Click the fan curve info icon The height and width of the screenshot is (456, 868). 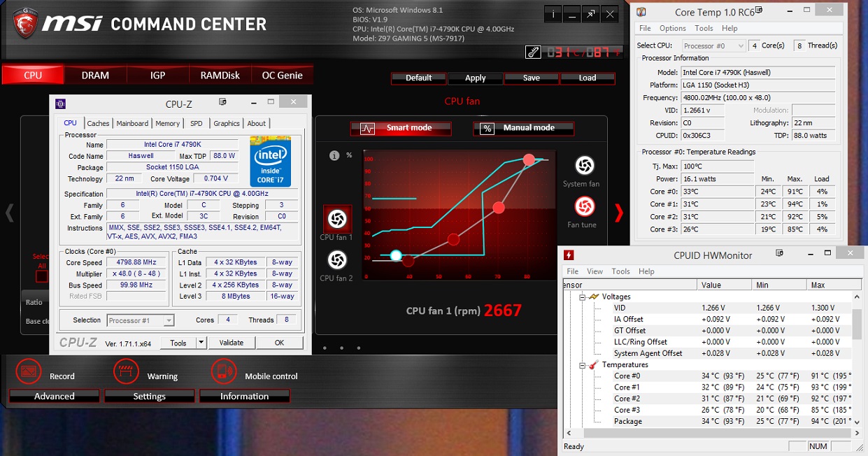tap(334, 155)
